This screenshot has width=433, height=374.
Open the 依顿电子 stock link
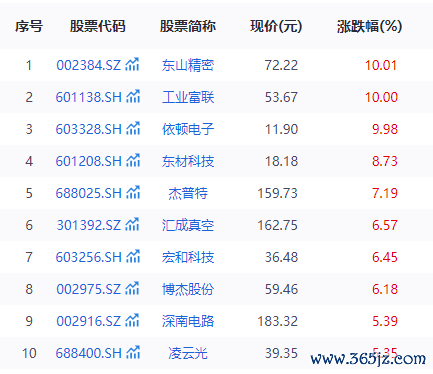click(x=188, y=129)
